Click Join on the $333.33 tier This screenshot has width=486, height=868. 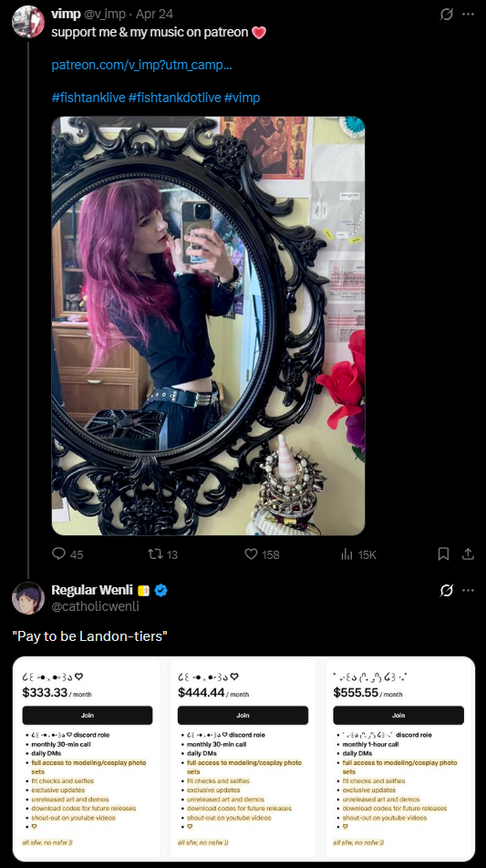88,715
